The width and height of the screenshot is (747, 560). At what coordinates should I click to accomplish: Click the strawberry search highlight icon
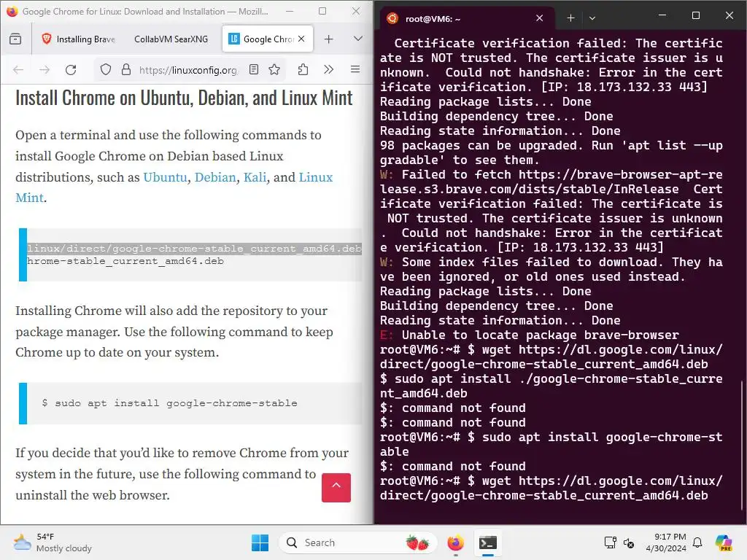click(x=417, y=542)
